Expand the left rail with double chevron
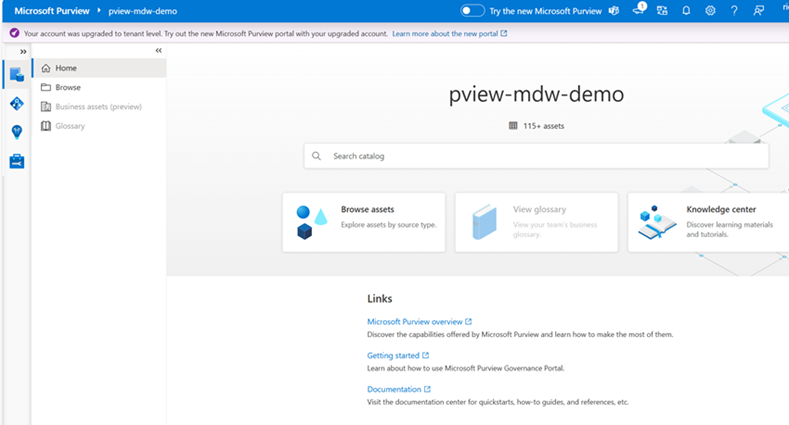 point(23,51)
